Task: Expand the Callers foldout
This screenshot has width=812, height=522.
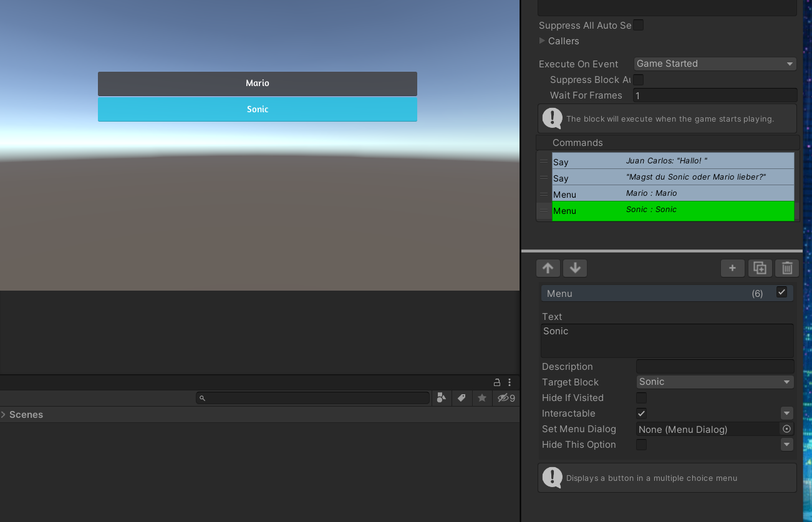Action: pyautogui.click(x=542, y=41)
